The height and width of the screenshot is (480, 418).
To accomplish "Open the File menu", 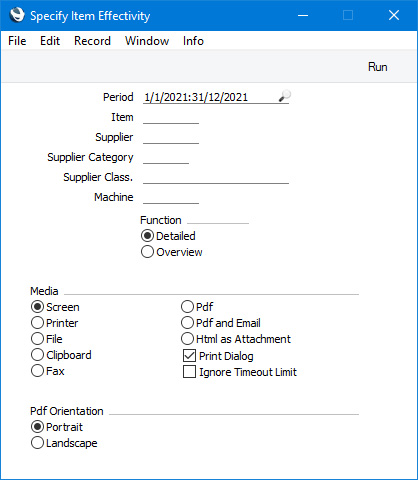I will coord(17,41).
